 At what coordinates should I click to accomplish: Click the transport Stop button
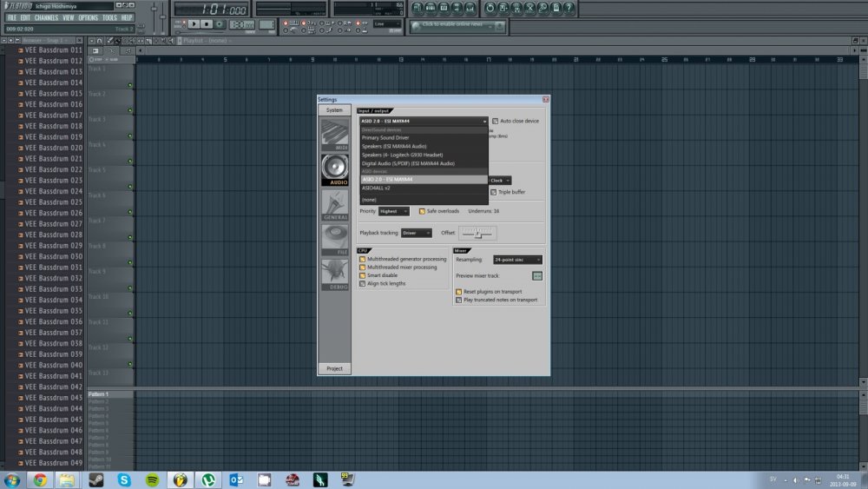207,23
